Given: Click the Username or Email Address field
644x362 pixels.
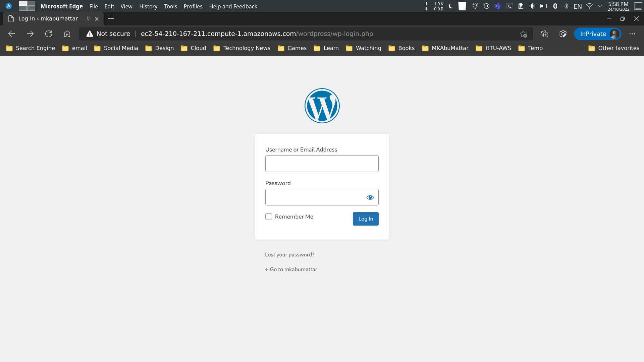Looking at the screenshot, I should [322, 163].
